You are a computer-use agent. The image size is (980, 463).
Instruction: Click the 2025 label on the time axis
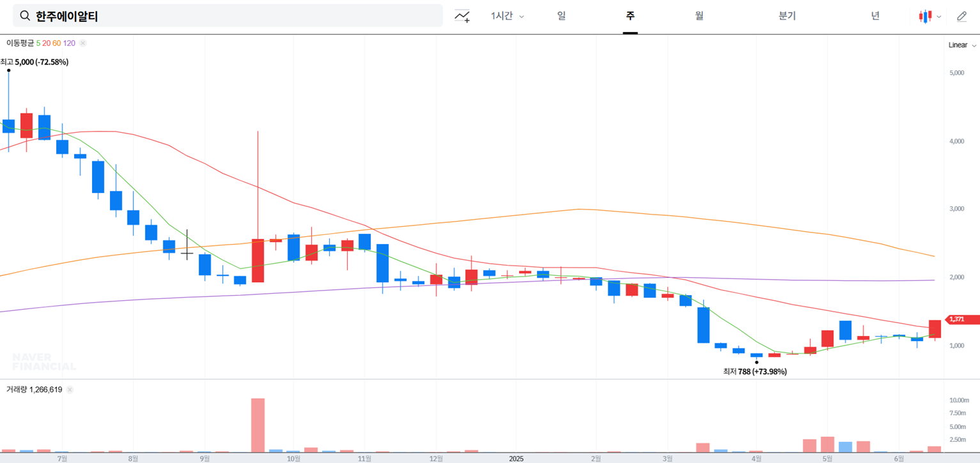pos(516,459)
